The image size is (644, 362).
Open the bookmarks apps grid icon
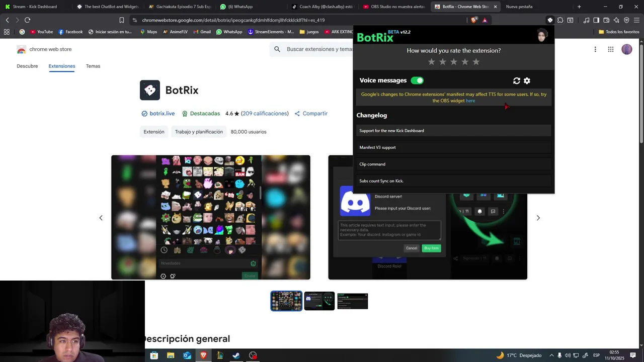click(7, 32)
